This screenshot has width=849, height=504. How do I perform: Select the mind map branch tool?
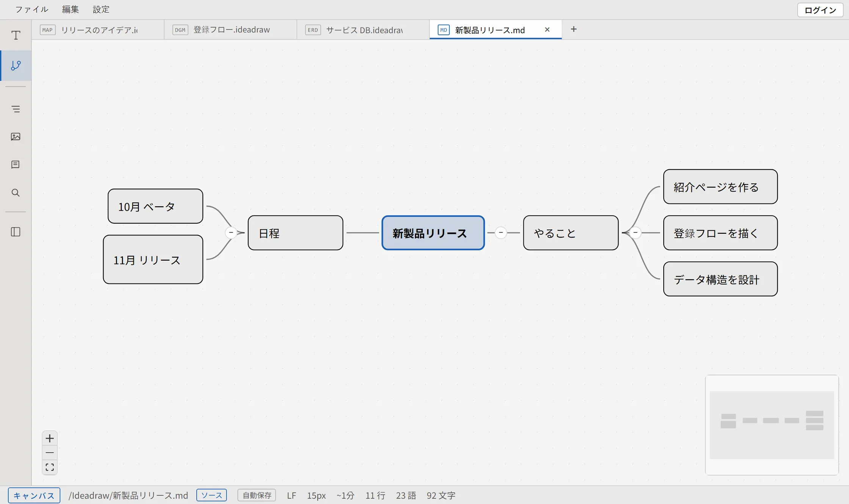pyautogui.click(x=16, y=66)
